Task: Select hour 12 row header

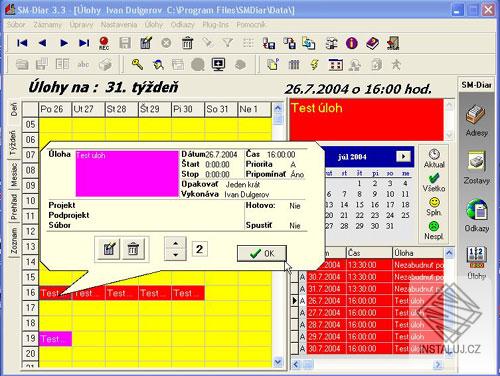Action: pyautogui.click(x=30, y=231)
